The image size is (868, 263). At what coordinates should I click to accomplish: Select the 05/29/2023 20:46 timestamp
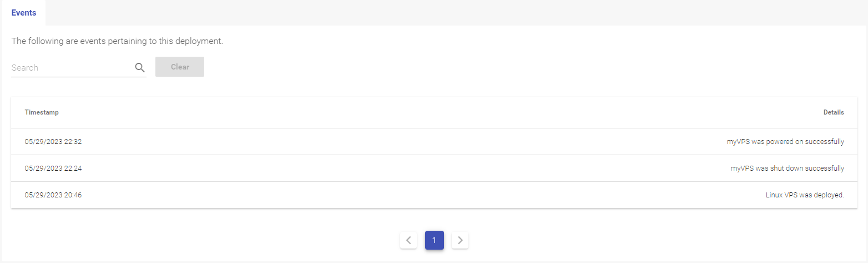pos(53,195)
